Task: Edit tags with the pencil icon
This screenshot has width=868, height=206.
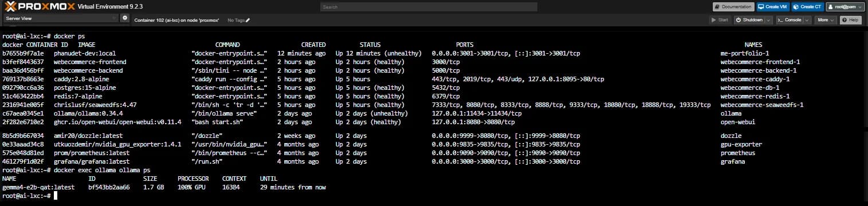Action: tap(248, 20)
